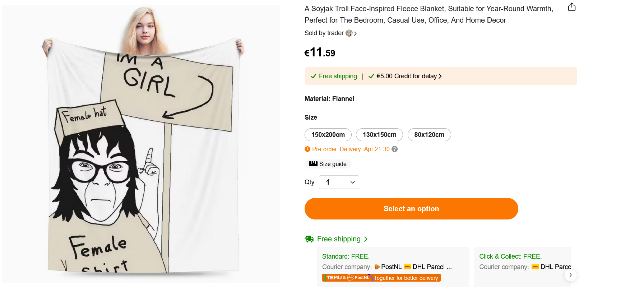This screenshot has width=644, height=287.
Task: Open the trader's store avatar icon
Action: click(349, 33)
